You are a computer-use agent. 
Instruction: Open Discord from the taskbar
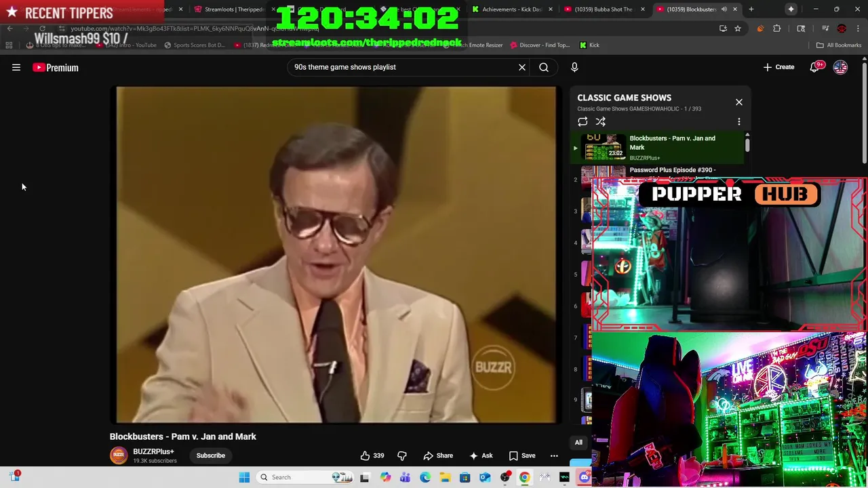coord(585,477)
